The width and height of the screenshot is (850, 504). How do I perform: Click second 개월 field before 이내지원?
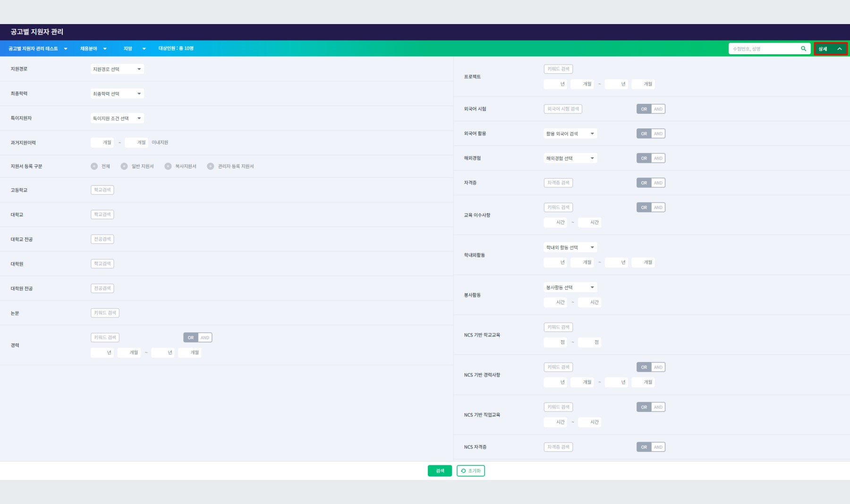(x=136, y=143)
